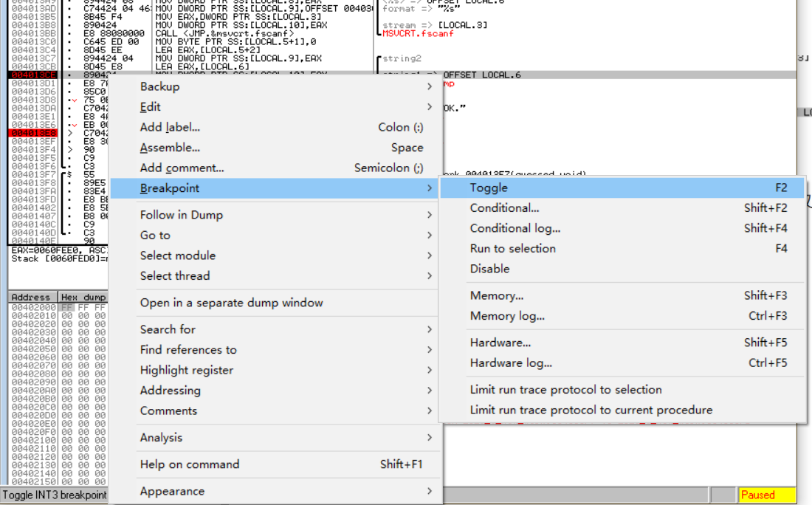Select Limit run trace protocol to selection
Viewport: 812px width, 505px height.
[x=622, y=390]
